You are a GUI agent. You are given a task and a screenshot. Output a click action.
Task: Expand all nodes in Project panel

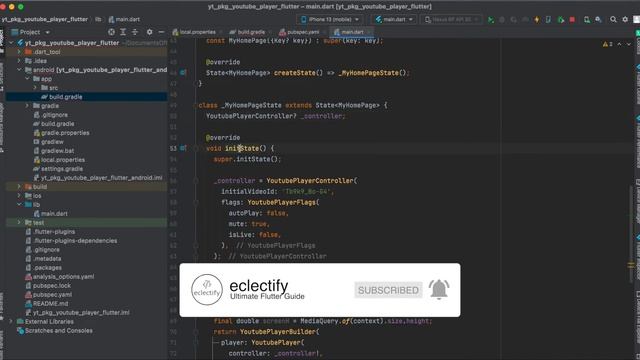[x=123, y=32]
